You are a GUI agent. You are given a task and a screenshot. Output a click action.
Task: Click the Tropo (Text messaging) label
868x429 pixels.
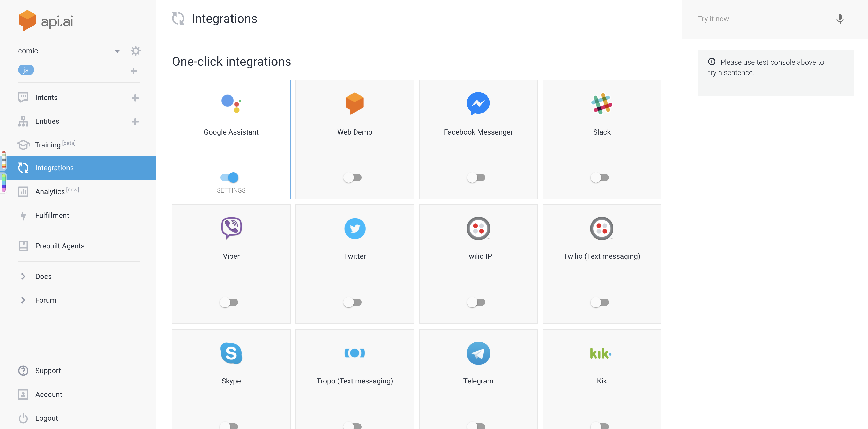coord(355,381)
